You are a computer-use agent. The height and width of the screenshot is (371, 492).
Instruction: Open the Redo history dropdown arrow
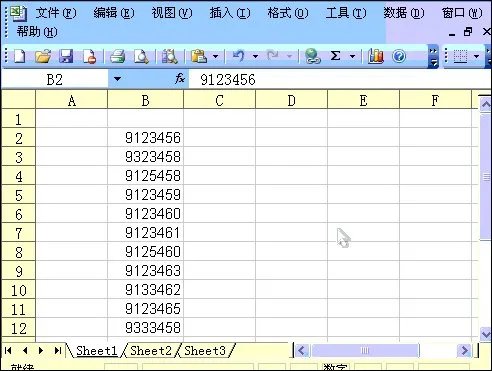click(x=289, y=56)
